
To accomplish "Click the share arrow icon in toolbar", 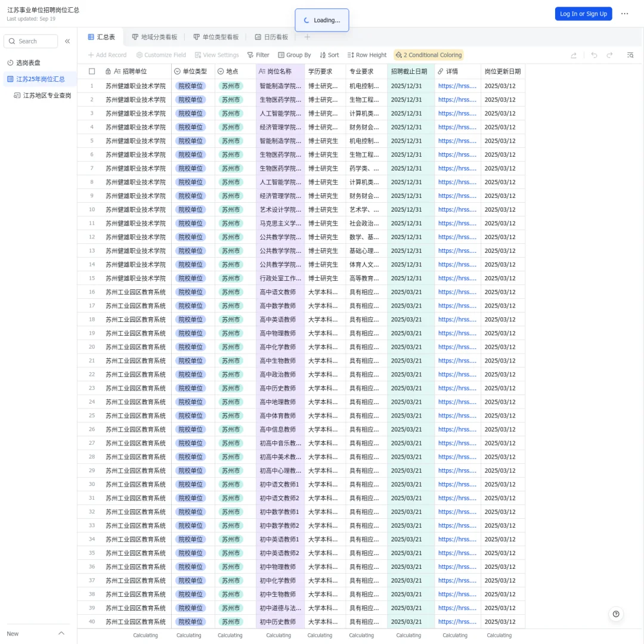I will (574, 55).
